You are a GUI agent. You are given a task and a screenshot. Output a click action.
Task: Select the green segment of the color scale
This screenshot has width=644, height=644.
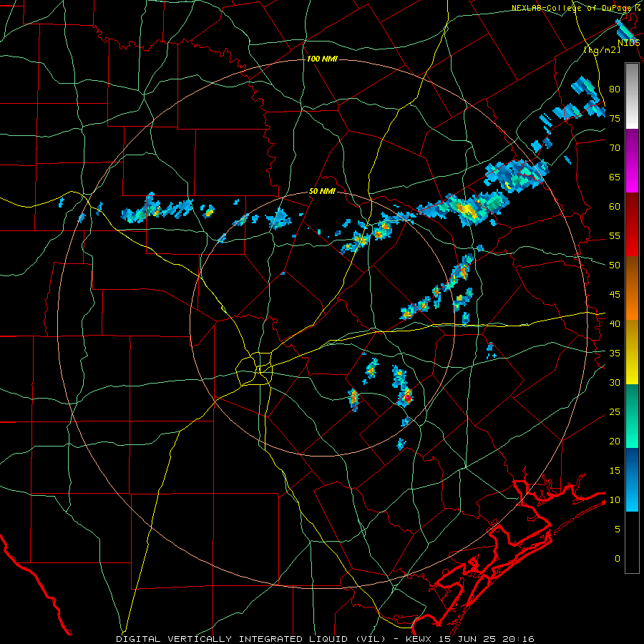pos(632,416)
